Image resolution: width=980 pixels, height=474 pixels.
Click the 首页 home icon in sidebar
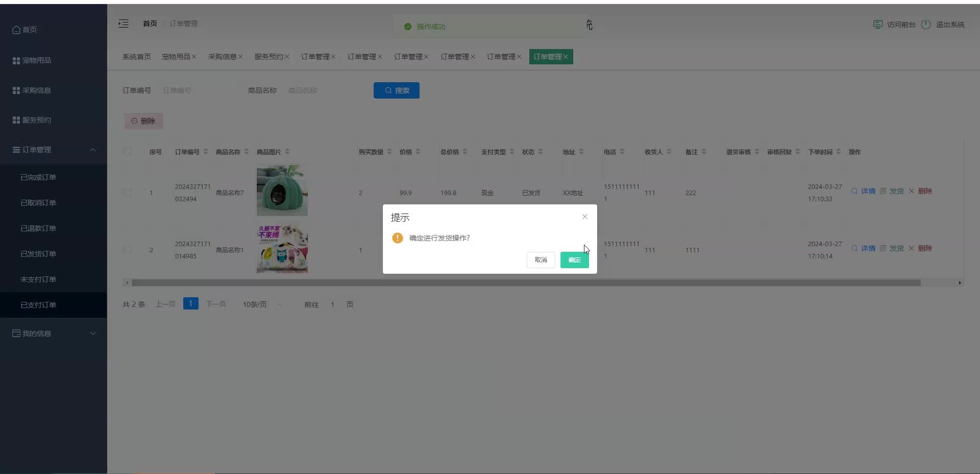(16, 30)
